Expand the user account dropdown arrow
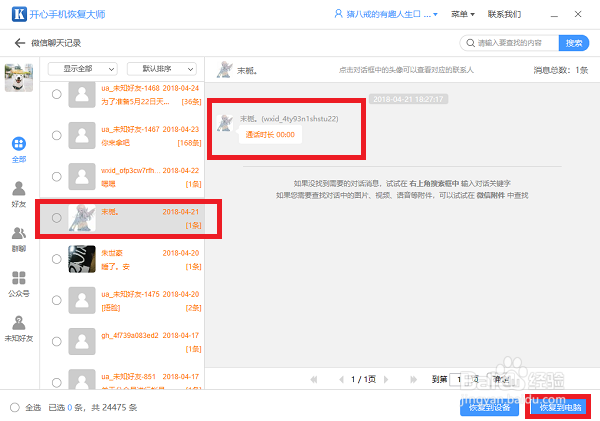600x421 pixels. tap(435, 15)
